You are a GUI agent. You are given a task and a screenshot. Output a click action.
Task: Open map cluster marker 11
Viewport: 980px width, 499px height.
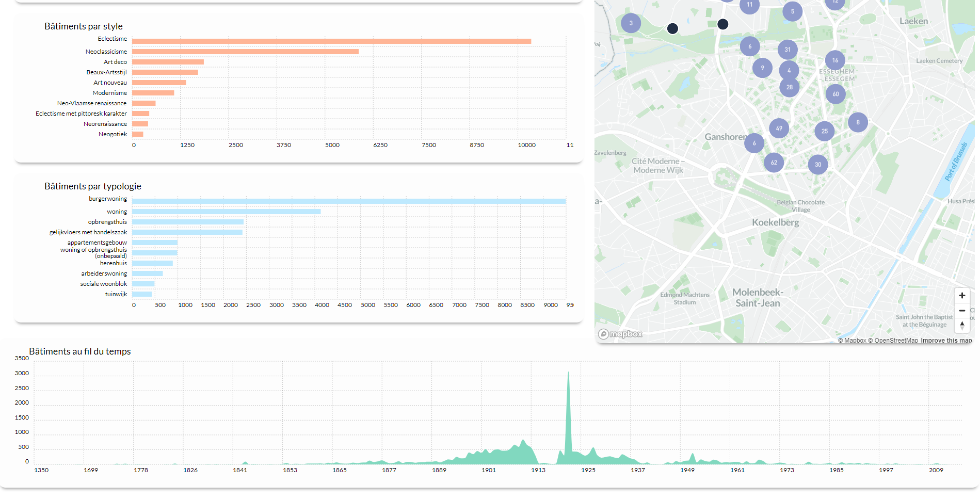(750, 5)
